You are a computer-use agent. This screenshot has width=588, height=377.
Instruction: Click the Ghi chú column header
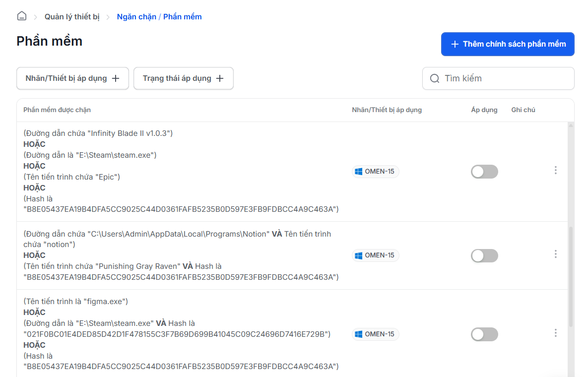click(523, 110)
